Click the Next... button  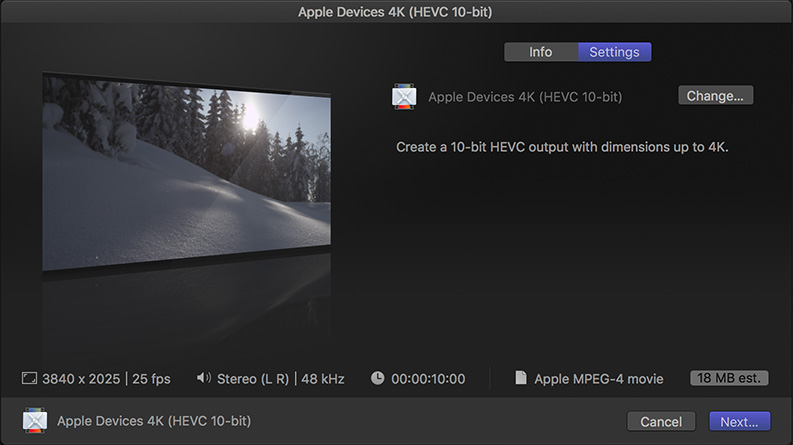(x=739, y=421)
